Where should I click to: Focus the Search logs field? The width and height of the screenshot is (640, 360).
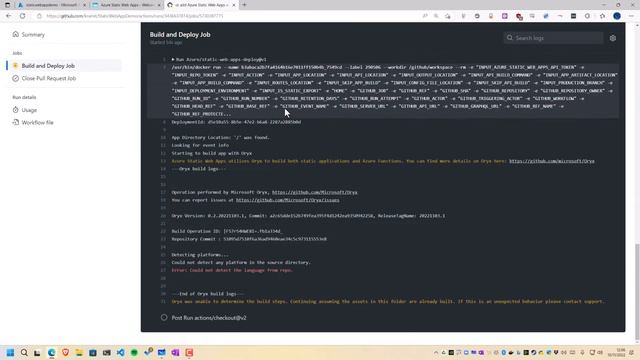click(553, 38)
